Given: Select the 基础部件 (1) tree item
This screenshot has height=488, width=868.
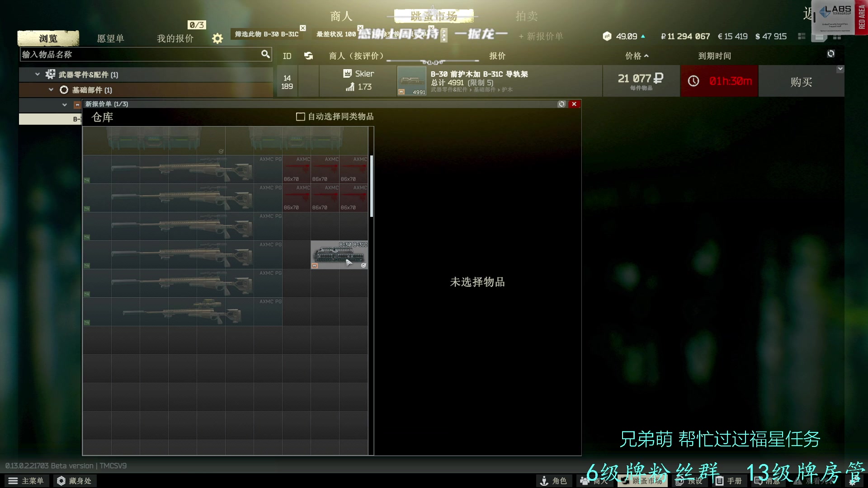Looking at the screenshot, I should (x=146, y=90).
